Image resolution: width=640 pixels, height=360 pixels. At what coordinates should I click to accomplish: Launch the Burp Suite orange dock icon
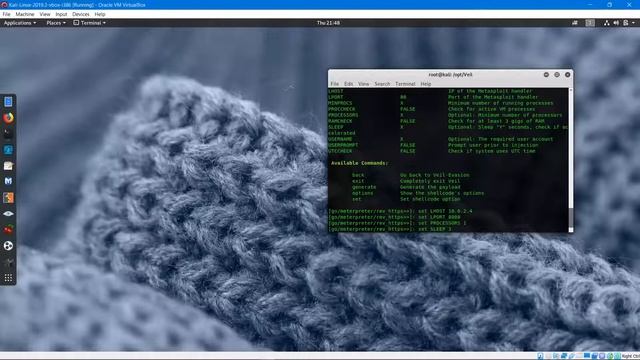[8, 198]
